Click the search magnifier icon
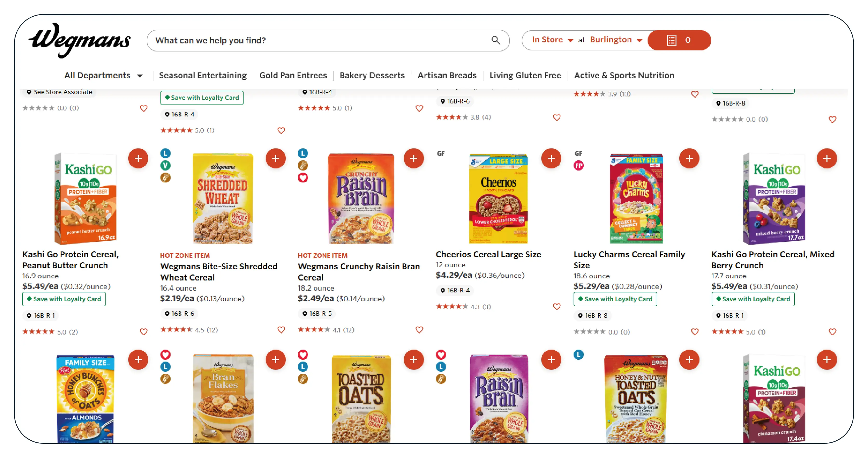This screenshot has height=458, width=868. coord(495,41)
